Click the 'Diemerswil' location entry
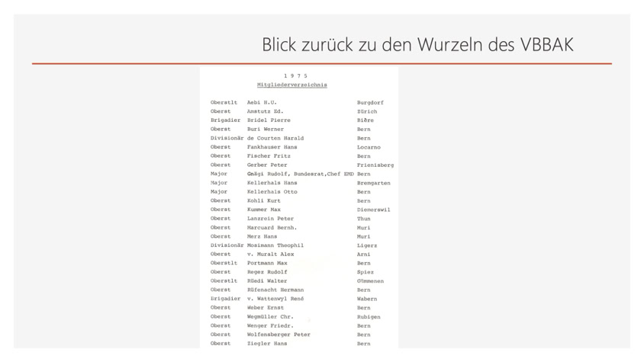This screenshot has height=362, width=644. click(373, 210)
